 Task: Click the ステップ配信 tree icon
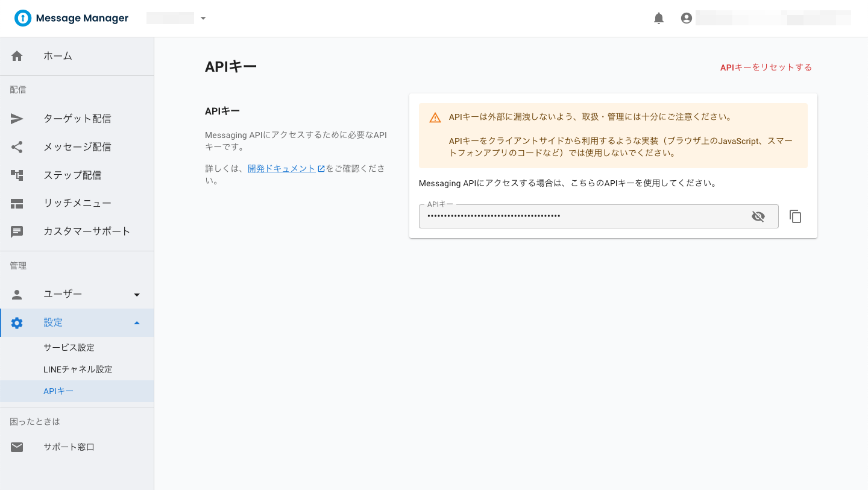point(17,175)
